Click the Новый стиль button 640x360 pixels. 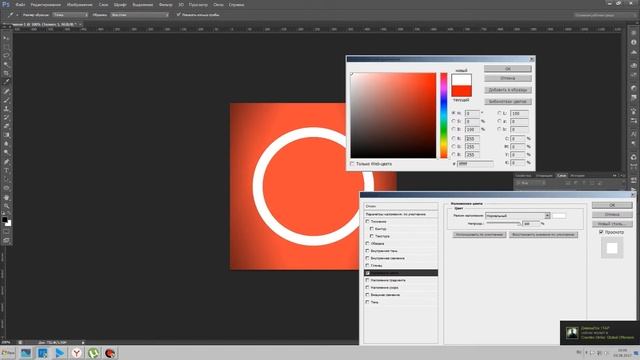(x=612, y=224)
